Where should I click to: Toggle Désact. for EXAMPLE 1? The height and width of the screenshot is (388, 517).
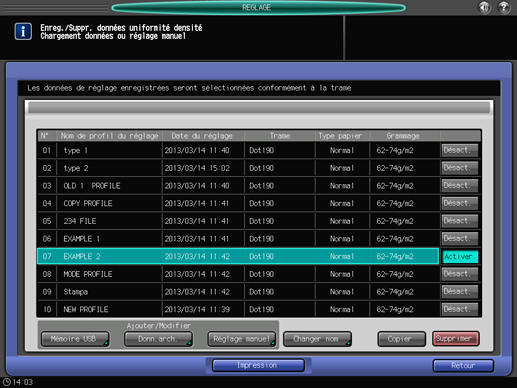tap(460, 239)
